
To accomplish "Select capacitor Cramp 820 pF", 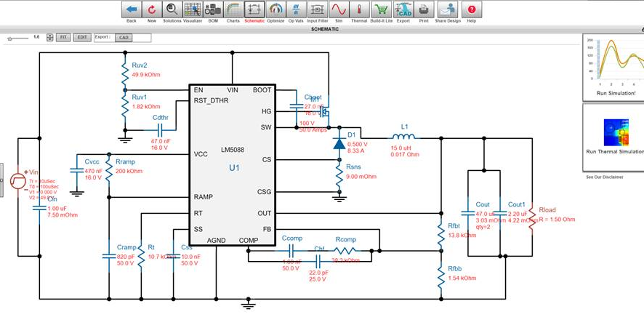I will (x=109, y=256).
